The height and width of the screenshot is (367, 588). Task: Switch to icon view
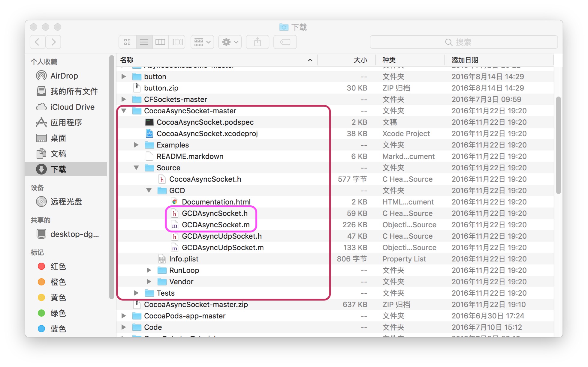click(x=128, y=42)
